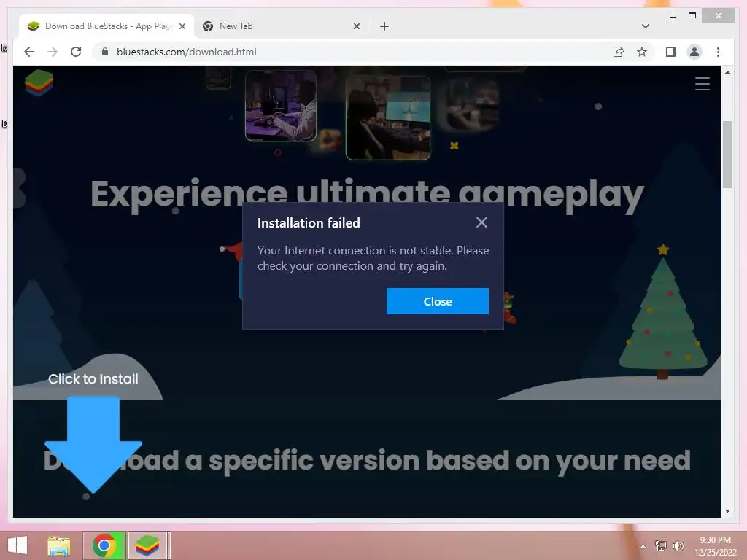
Task: Close the Download BlueStacks tab
Action: tap(182, 26)
